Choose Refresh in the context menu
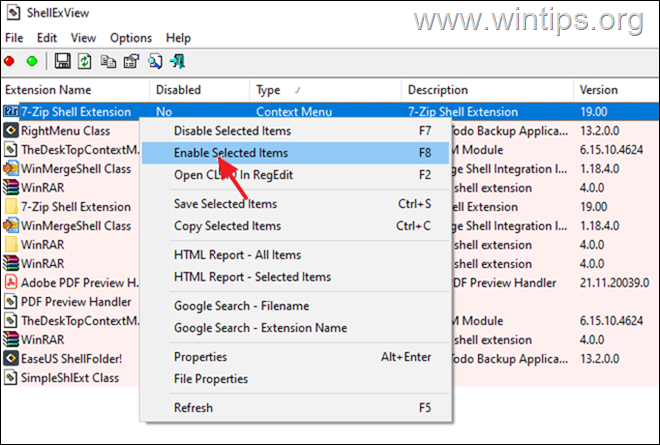Viewport: 660px width, 445px height. point(295,408)
